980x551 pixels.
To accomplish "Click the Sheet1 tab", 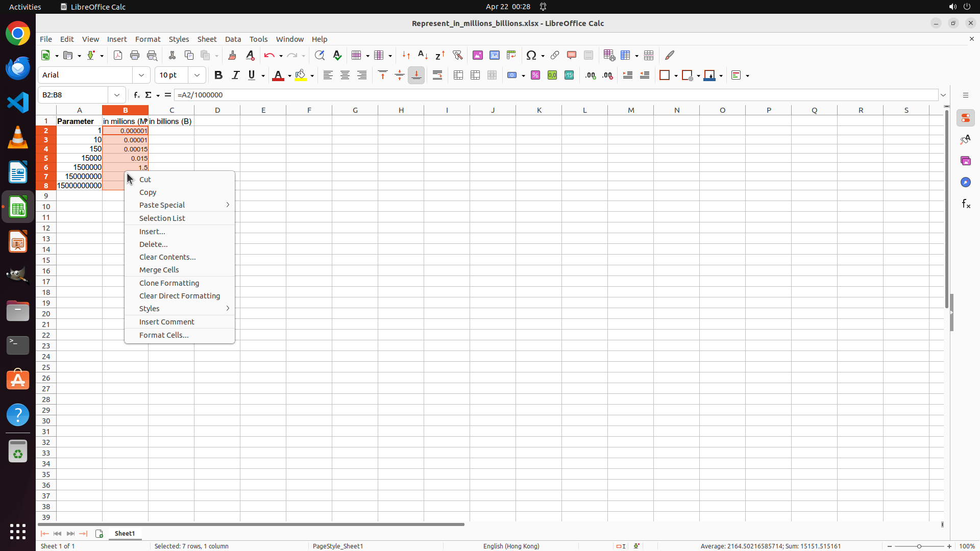I will pos(125,534).
